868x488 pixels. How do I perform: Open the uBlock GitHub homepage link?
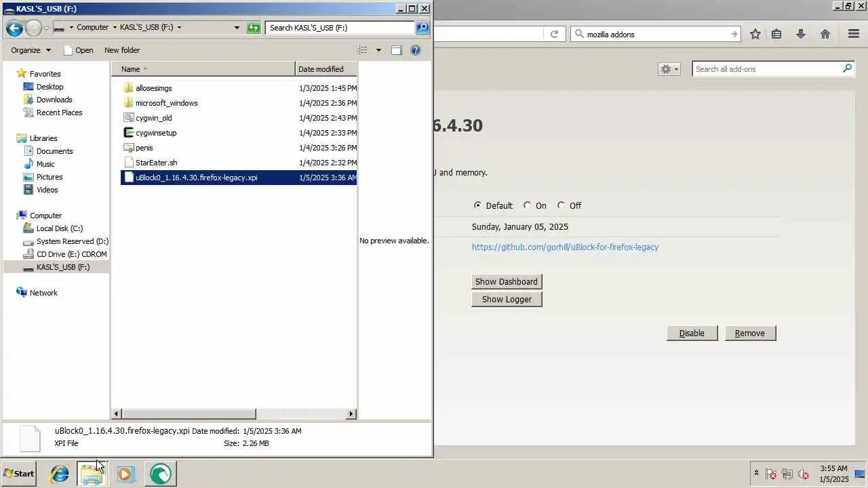565,247
